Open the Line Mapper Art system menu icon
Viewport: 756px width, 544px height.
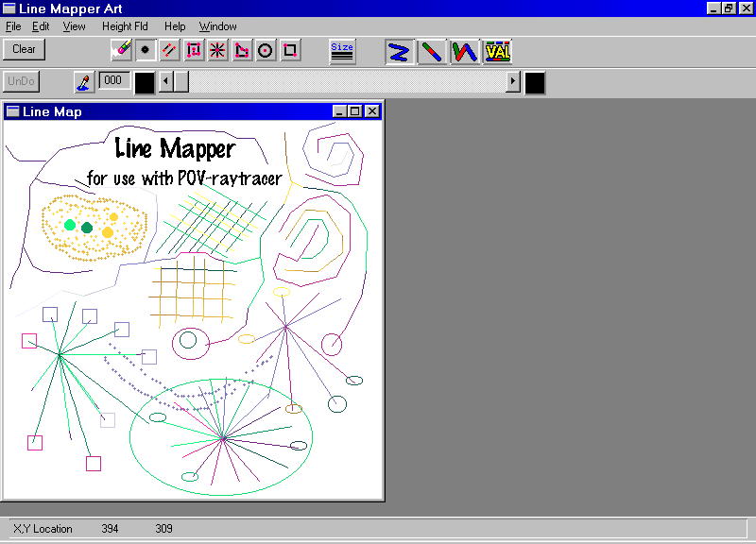tap(9, 8)
